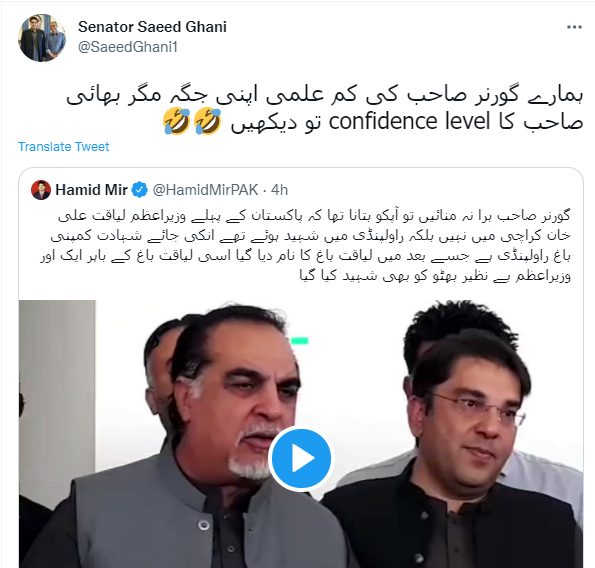This screenshot has width=595, height=568.
Task: Select the second laughing emoji
Action: [x=208, y=121]
